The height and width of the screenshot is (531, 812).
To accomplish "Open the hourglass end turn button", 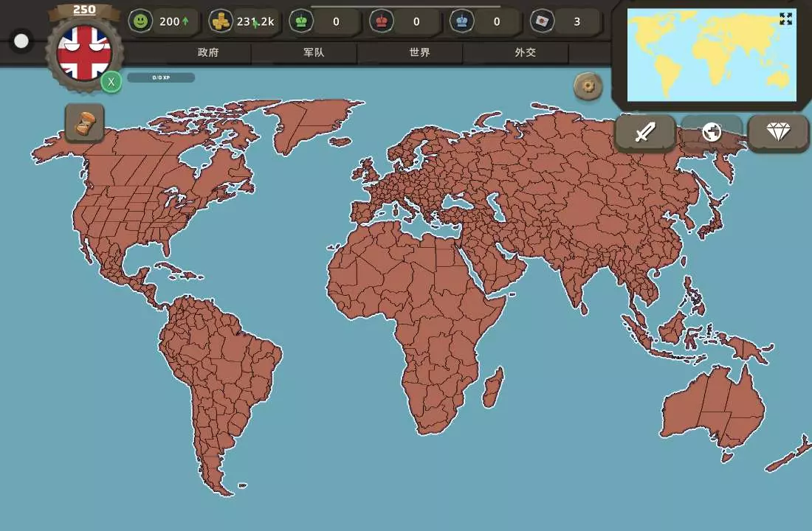I will [x=85, y=122].
